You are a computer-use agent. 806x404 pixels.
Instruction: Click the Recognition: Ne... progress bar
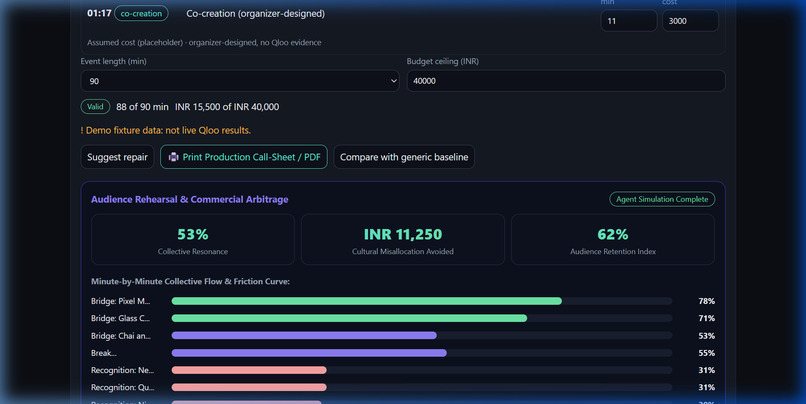tap(422, 370)
